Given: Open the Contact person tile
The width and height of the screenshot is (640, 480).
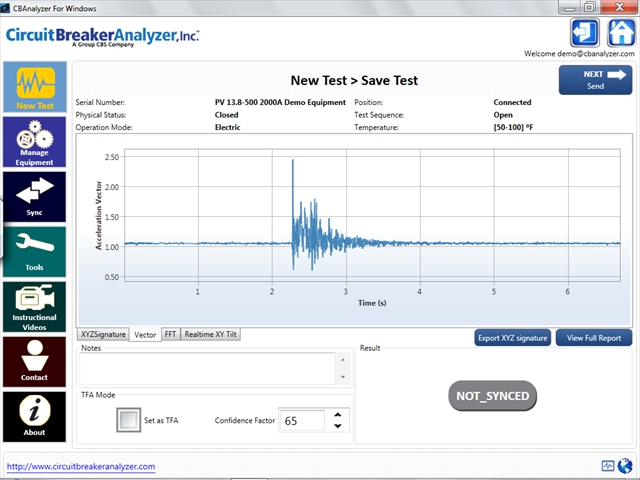Looking at the screenshot, I should pos(35,362).
